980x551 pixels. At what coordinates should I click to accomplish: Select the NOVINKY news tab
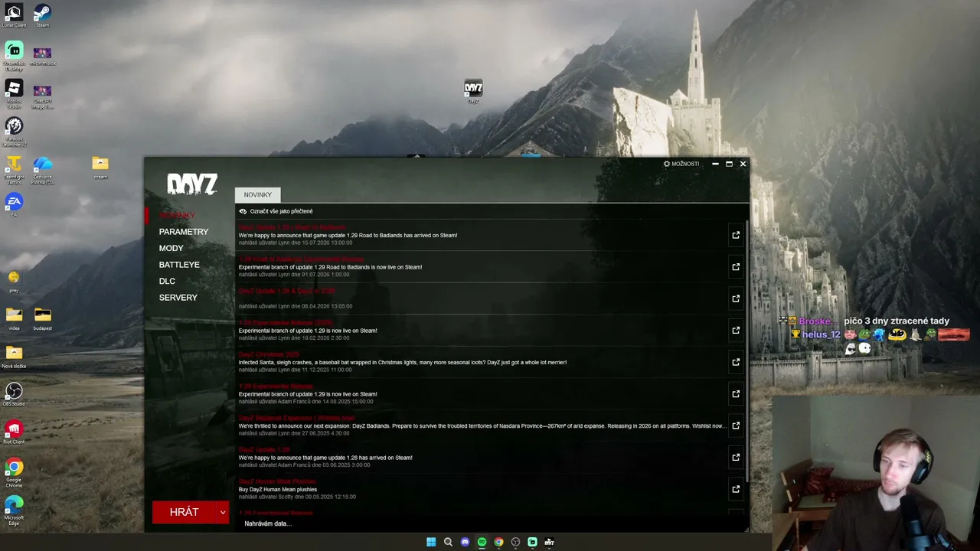258,195
